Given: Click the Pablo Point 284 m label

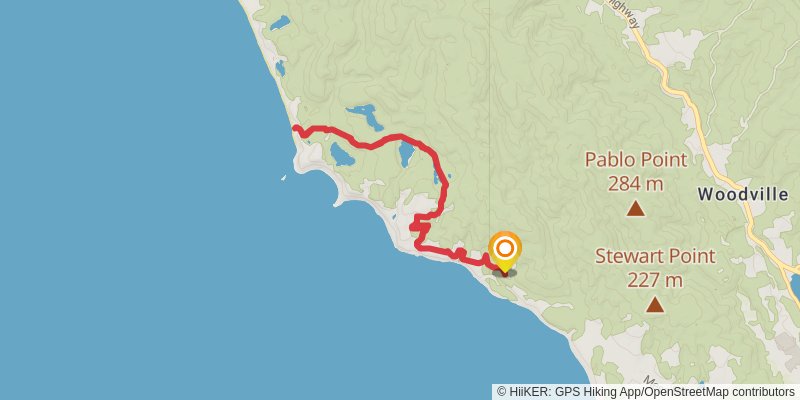Looking at the screenshot, I should (636, 171).
